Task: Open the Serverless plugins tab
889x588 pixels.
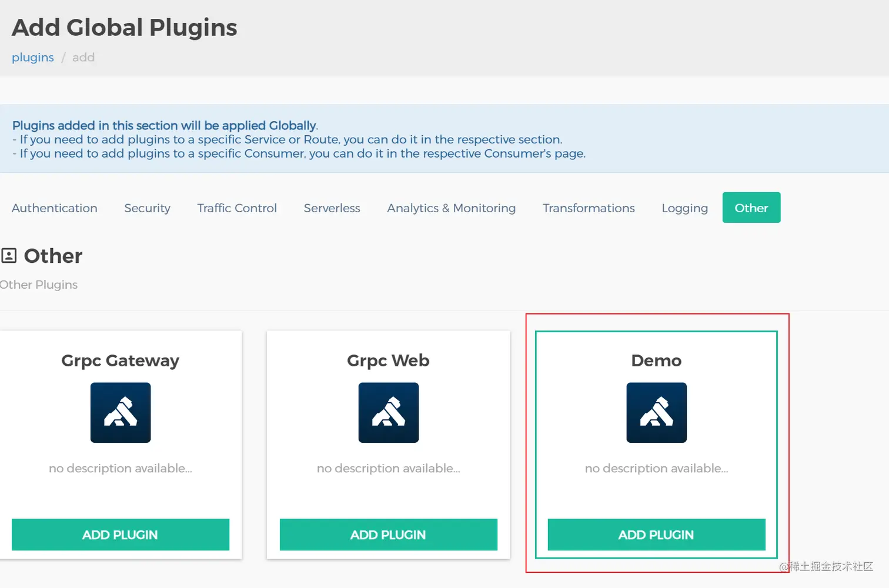Action: [x=332, y=208]
